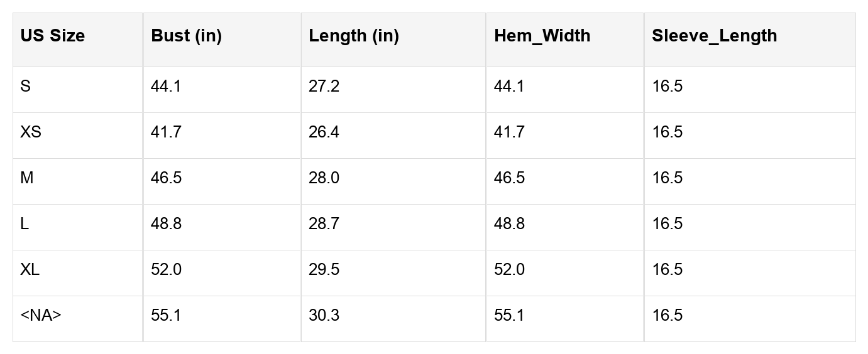Click the L size cell
This screenshot has width=868, height=354.
pyautogui.click(x=25, y=224)
